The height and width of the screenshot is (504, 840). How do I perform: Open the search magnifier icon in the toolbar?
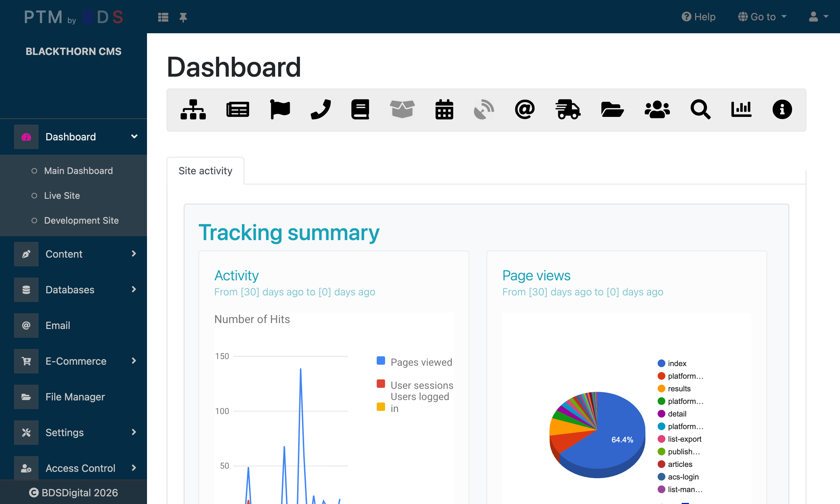tap(700, 110)
